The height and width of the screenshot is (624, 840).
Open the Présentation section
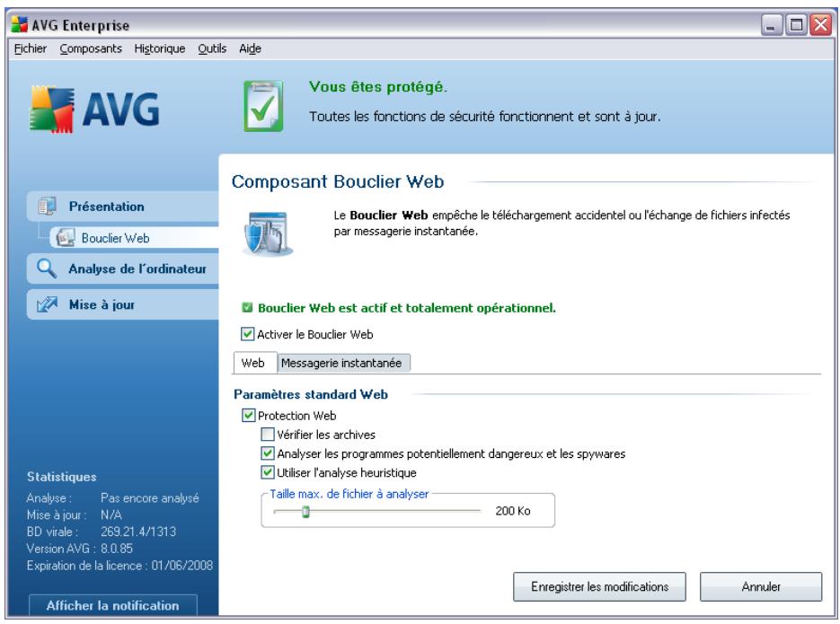click(123, 206)
